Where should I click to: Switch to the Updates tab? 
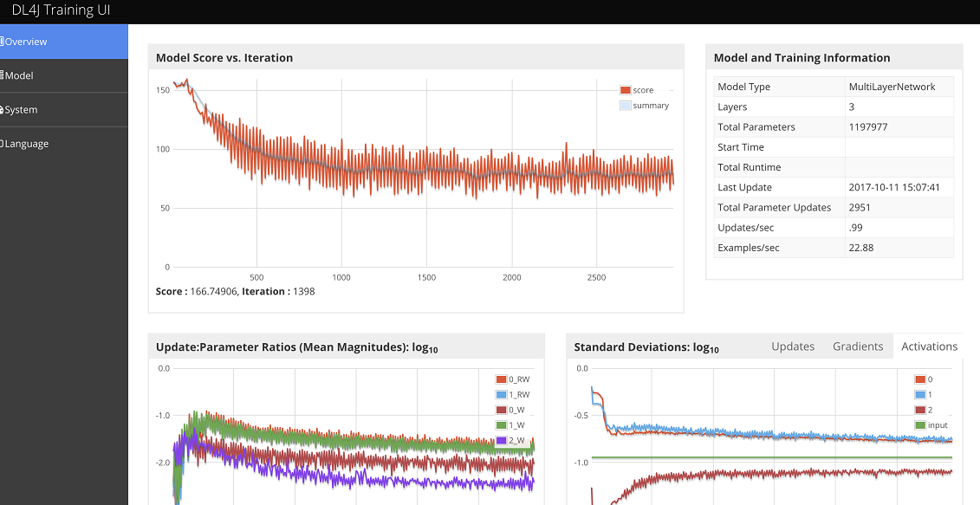click(x=793, y=346)
